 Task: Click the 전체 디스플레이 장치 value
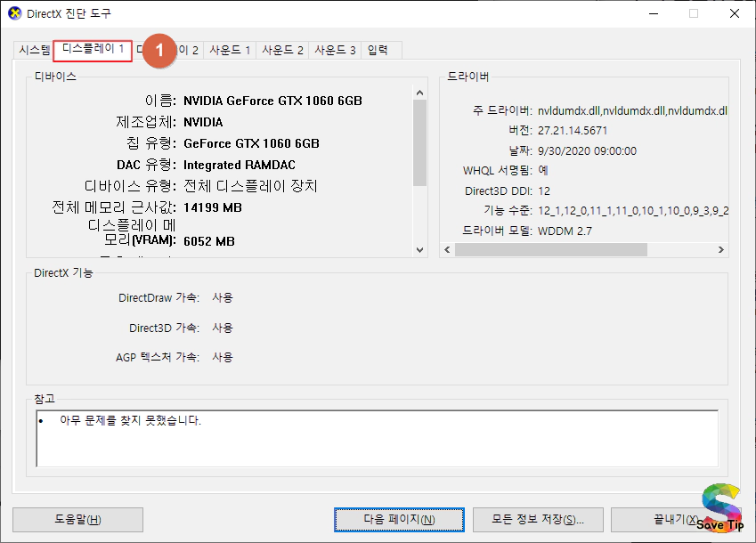point(250,186)
